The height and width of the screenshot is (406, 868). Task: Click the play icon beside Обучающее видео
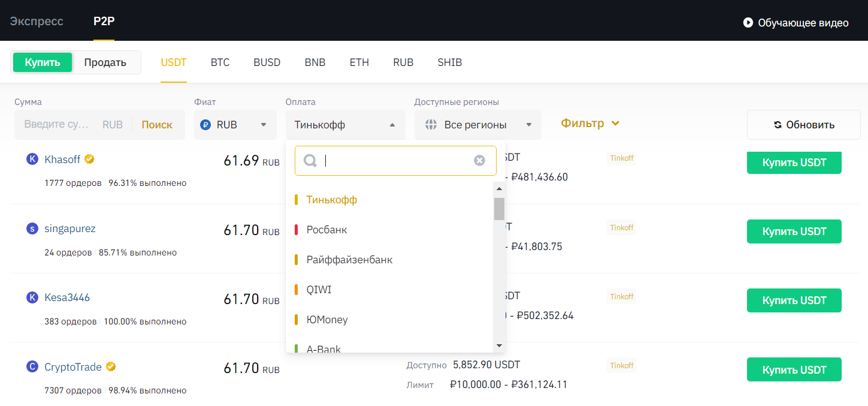748,23
